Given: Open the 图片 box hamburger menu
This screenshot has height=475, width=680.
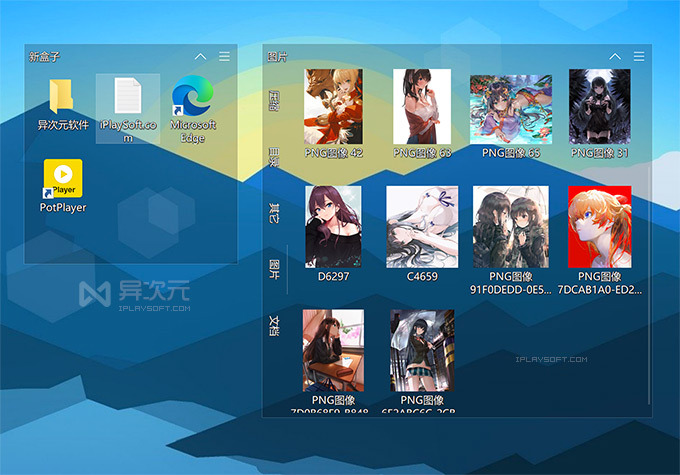Looking at the screenshot, I should (x=639, y=56).
